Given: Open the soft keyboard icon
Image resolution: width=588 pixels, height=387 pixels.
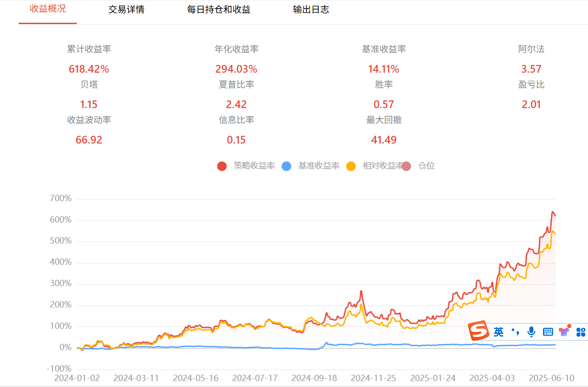Looking at the screenshot, I should [548, 332].
